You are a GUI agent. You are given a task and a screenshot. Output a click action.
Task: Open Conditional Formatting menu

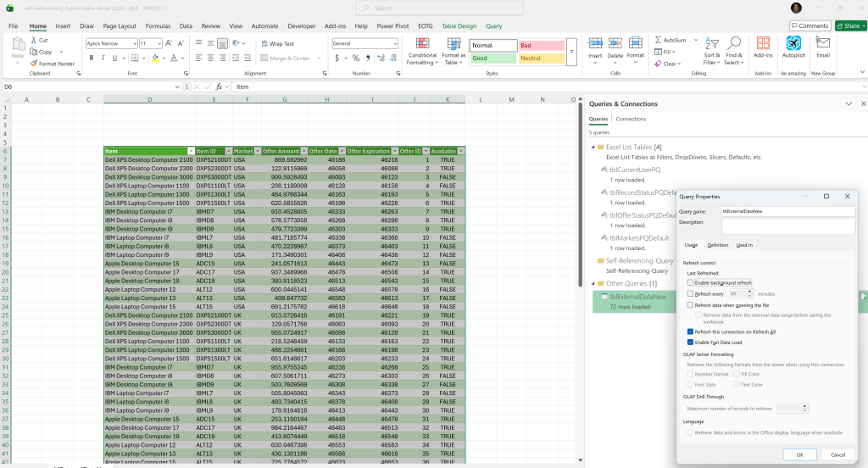tap(422, 52)
